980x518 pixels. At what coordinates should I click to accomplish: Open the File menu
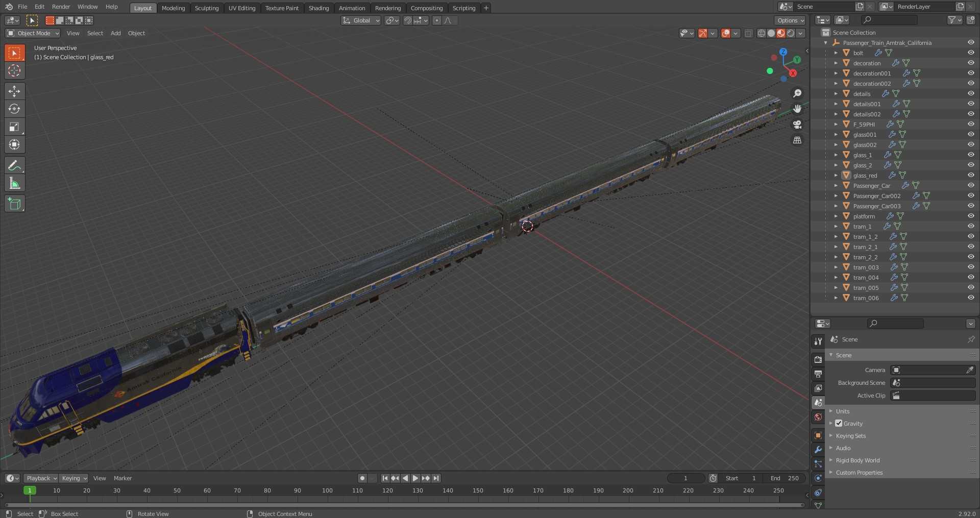coord(22,7)
